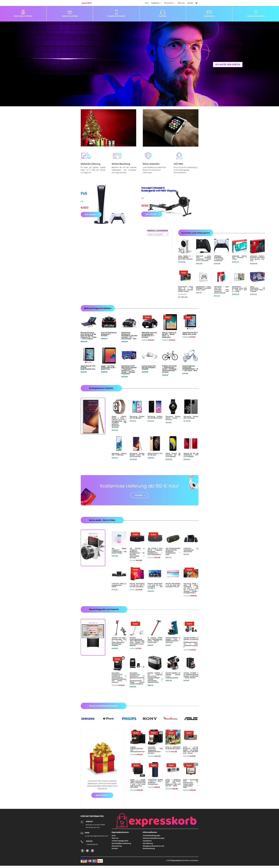Open the Apple Watch promo image
279x868 pixels.
(171, 128)
